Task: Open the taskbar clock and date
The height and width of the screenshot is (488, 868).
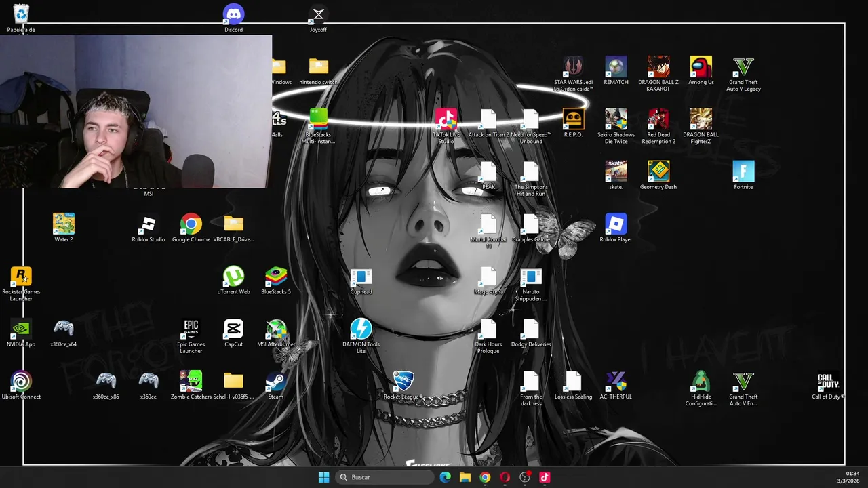Action: tap(848, 477)
